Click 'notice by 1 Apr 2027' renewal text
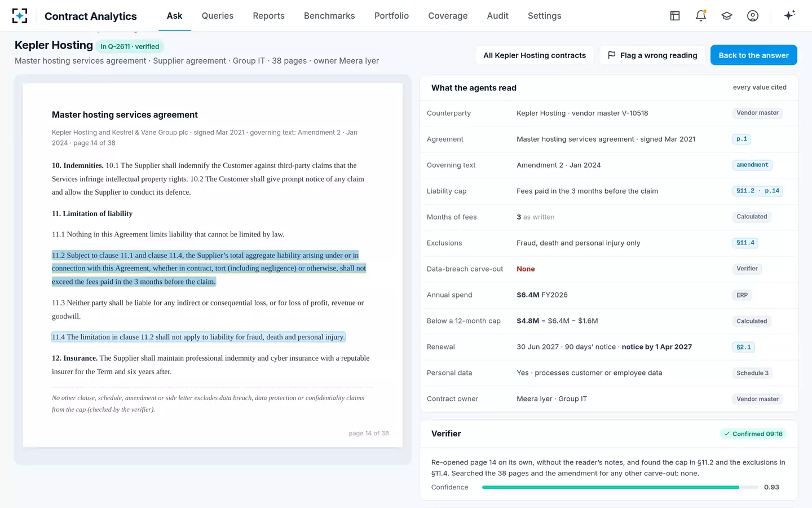Viewport: 812px width, 508px height. [x=657, y=347]
